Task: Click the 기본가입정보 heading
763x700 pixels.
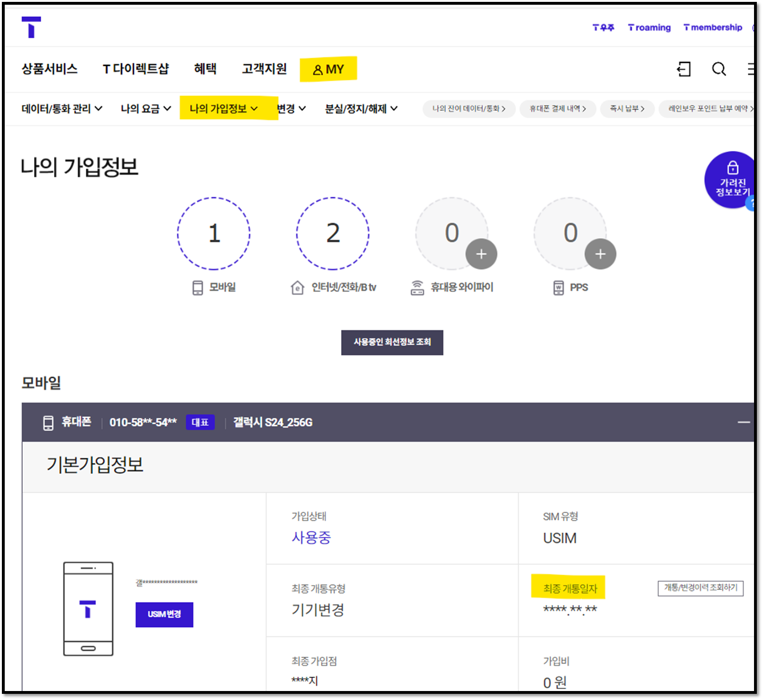Action: click(95, 465)
